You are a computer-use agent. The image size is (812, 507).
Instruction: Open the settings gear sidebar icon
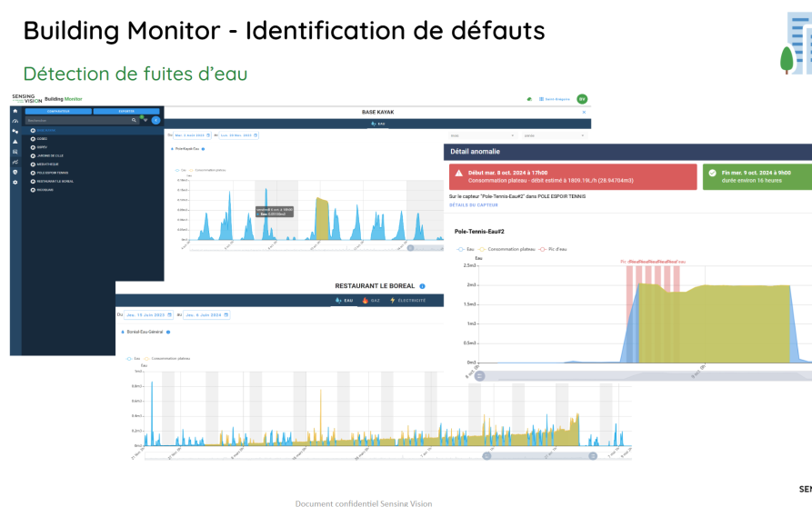point(15,182)
